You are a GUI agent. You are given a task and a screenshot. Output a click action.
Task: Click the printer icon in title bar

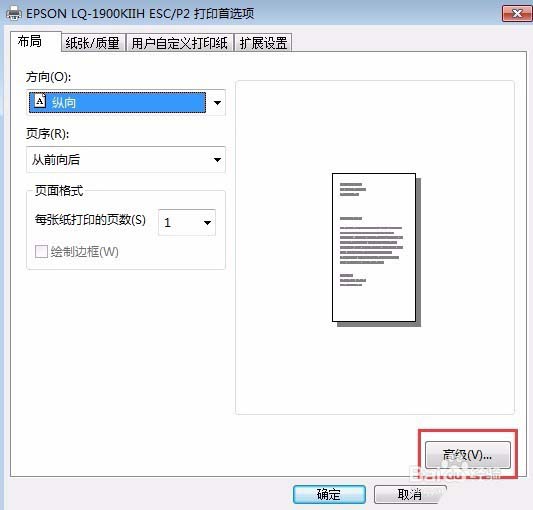point(14,14)
